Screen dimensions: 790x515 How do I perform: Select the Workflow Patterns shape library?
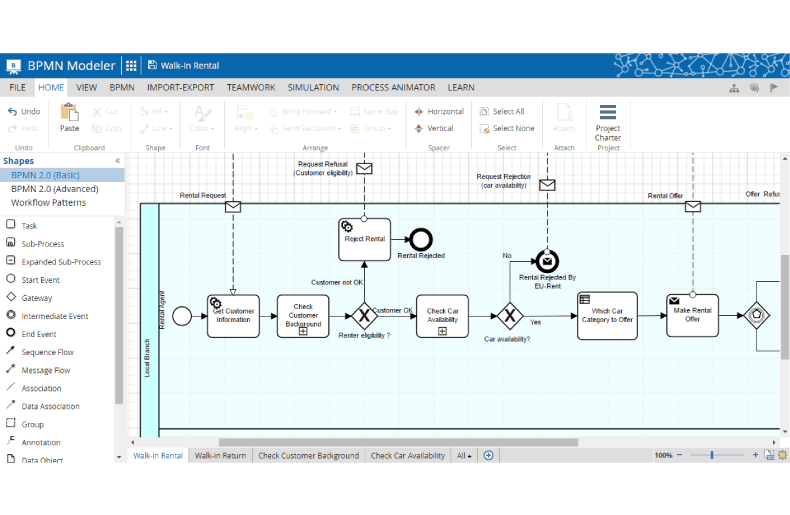pos(48,203)
